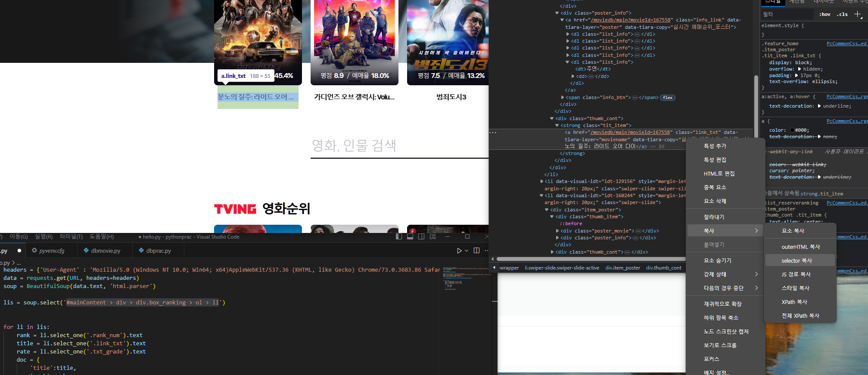868x375 pixels.
Task: Open PcCommonCss link for a:active rule
Action: pyautogui.click(x=847, y=96)
